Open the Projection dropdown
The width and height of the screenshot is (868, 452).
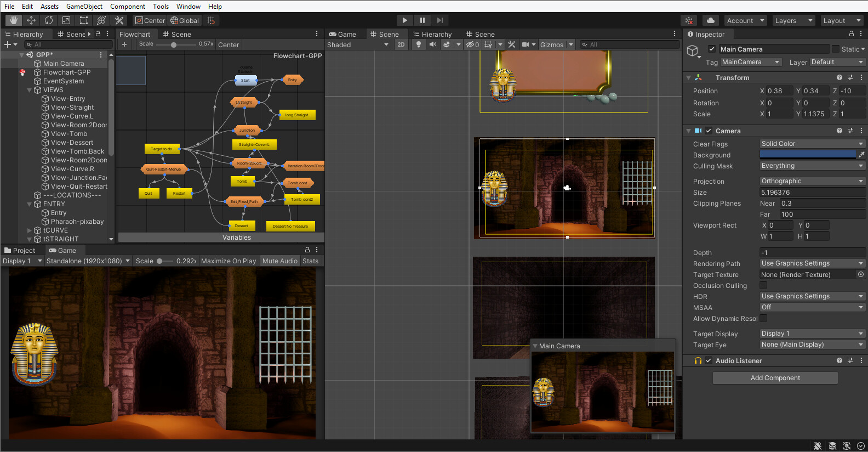[x=812, y=181]
